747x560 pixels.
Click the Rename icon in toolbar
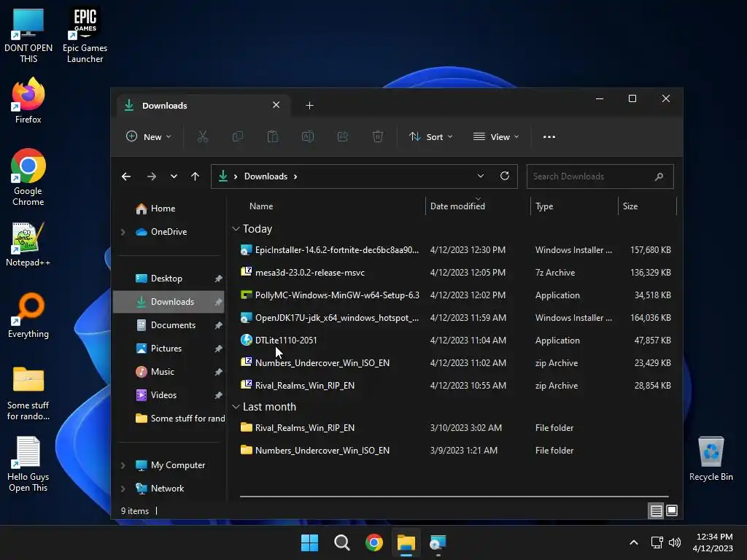(308, 136)
